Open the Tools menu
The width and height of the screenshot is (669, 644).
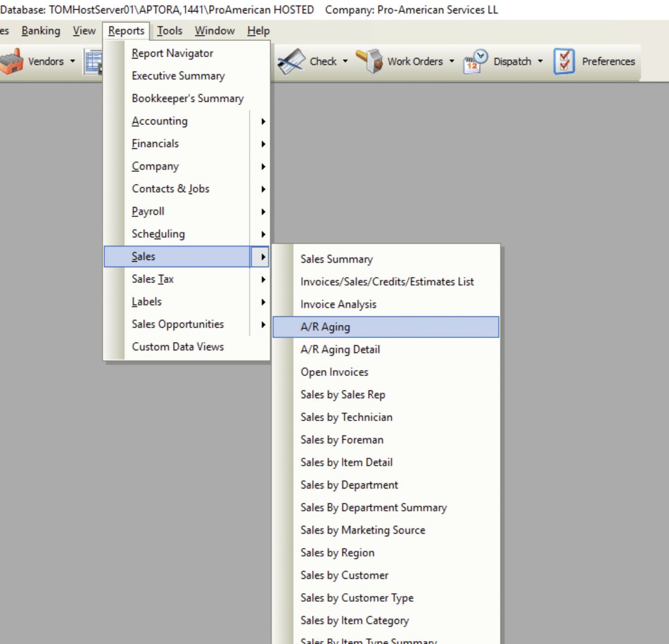pos(169,31)
